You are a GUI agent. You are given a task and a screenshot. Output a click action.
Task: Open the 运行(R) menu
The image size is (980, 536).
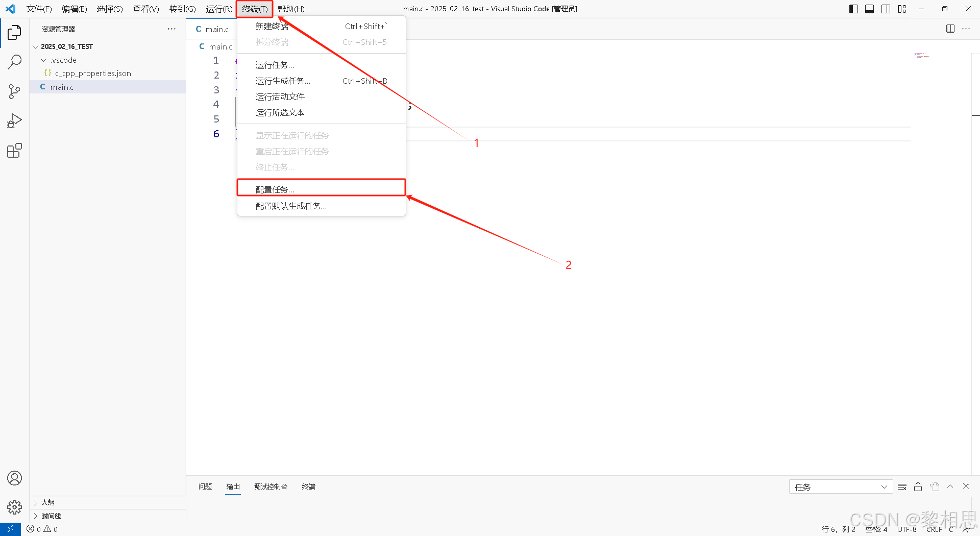click(219, 9)
